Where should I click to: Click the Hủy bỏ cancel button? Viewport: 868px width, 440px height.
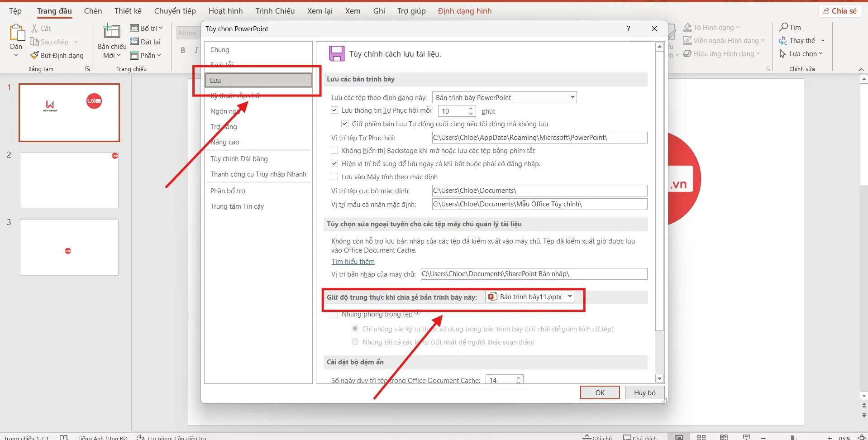[x=645, y=392]
